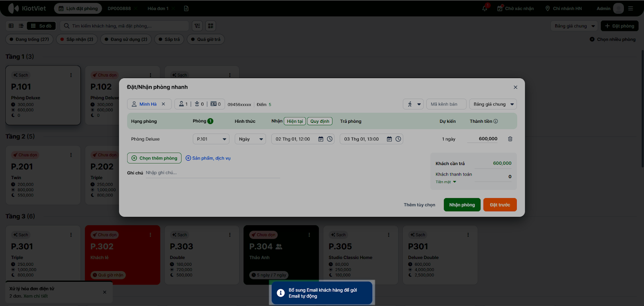The width and height of the screenshot is (644, 306).
Task: Remove customer Minh Hà from booking
Action: coord(163,104)
